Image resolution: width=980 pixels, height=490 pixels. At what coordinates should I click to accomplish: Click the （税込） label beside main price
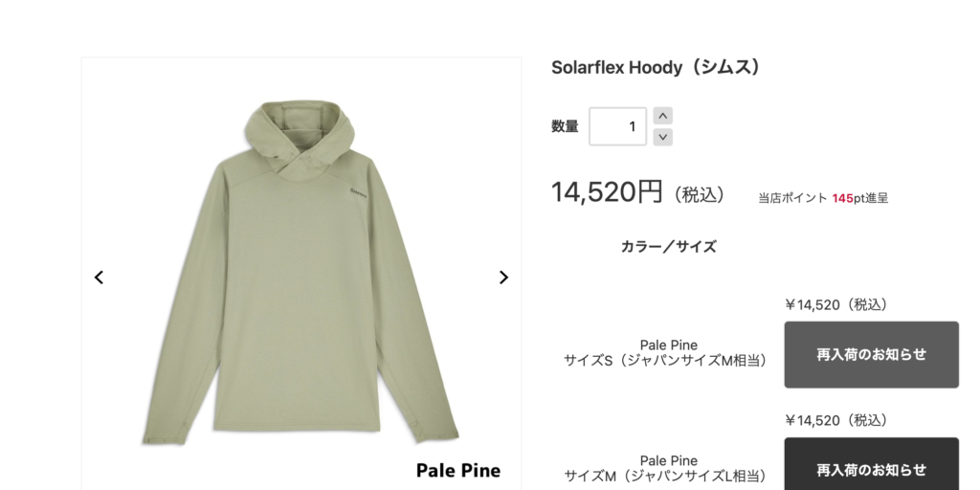(700, 194)
